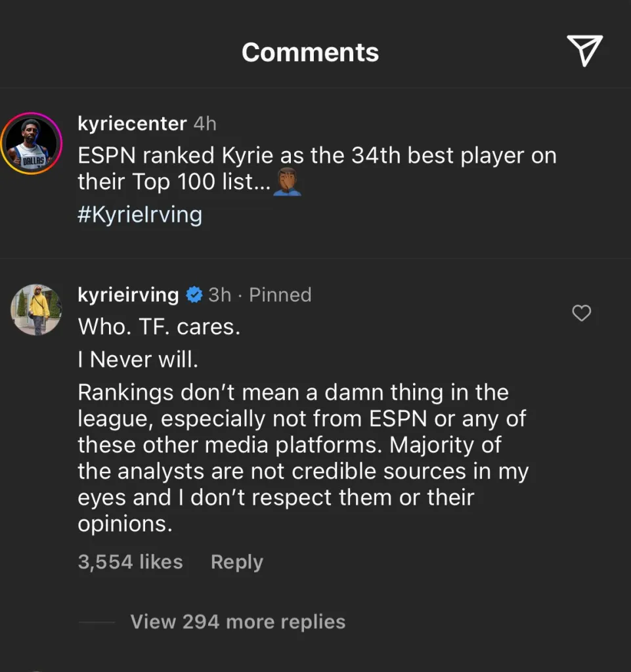Tap the Comments header title
Image resolution: width=631 pixels, height=672 pixels.
pos(310,52)
